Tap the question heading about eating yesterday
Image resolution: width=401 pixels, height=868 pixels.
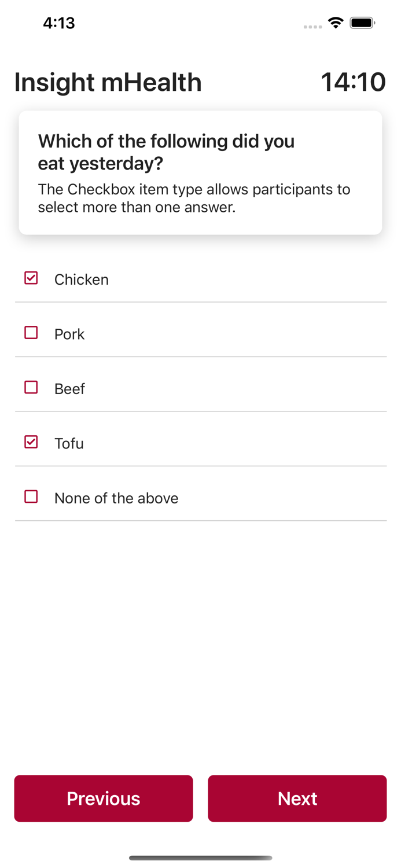pyautogui.click(x=166, y=152)
